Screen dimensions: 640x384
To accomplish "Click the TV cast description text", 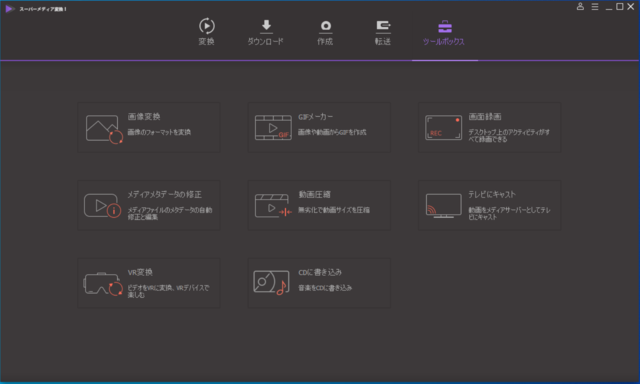I will 509,213.
